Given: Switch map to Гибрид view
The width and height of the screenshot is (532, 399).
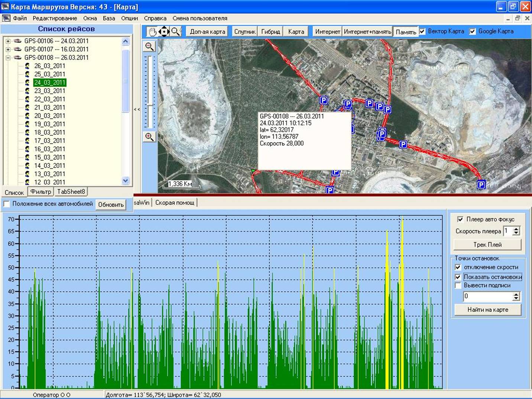Looking at the screenshot, I should pyautogui.click(x=270, y=32).
